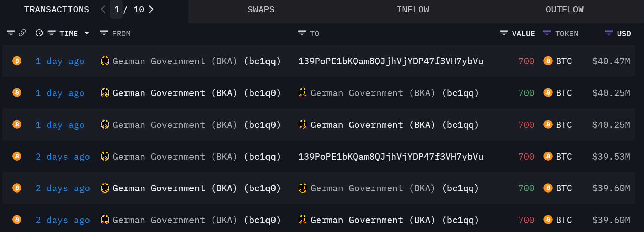644x232 pixels.
Task: Switch to the INFLOW tab
Action: click(x=413, y=10)
